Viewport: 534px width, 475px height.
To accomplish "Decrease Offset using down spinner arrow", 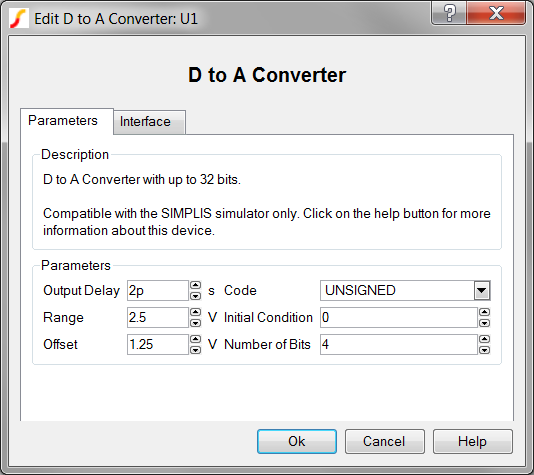I will [x=195, y=349].
